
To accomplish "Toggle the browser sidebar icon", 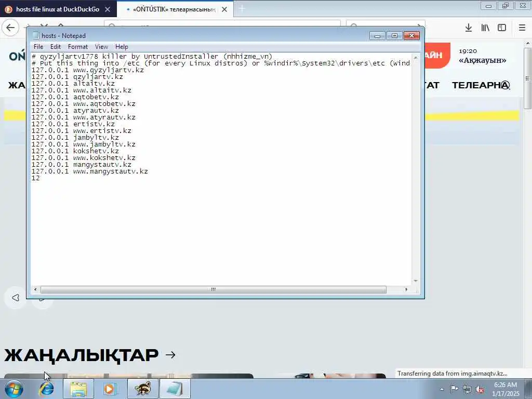I will coord(502,28).
